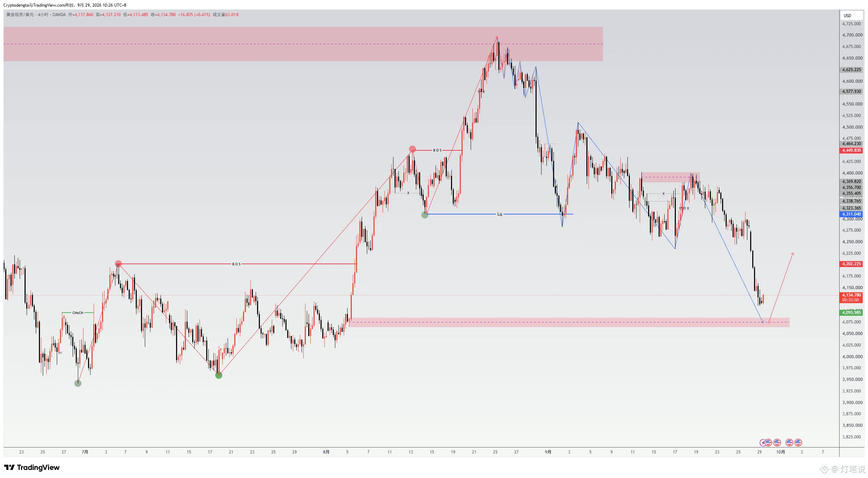868x478 pixels.
Task: Click the gray 4,464.230 price label
Action: (851, 144)
